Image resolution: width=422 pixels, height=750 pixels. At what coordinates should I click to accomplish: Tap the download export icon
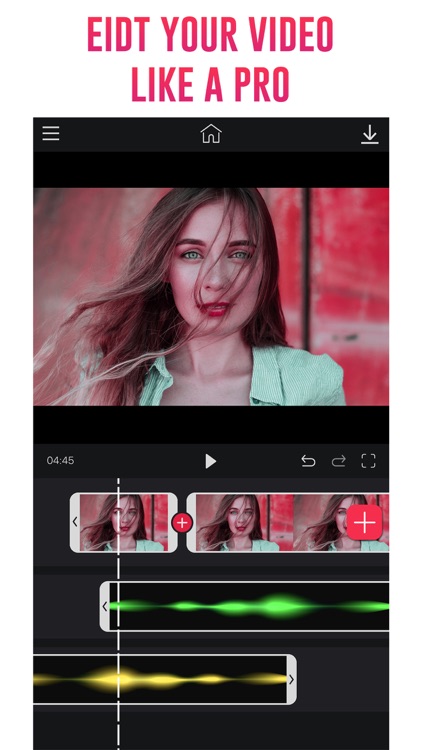369,134
